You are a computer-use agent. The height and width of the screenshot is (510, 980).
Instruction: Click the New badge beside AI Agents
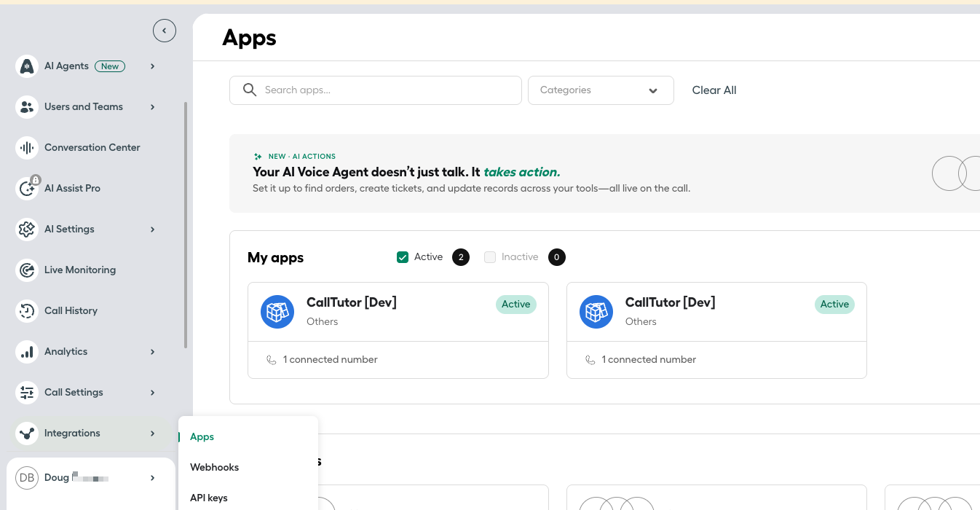point(110,66)
